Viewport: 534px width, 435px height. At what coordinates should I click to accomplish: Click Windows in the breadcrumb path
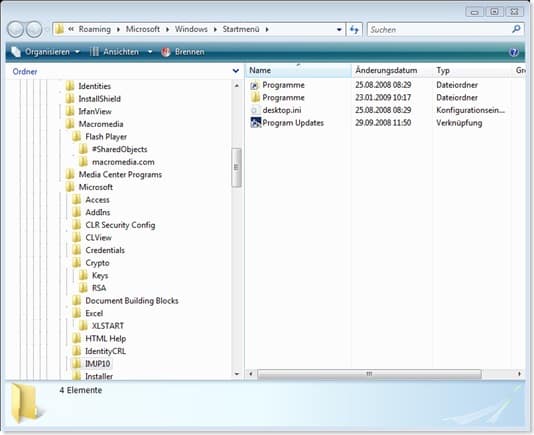191,29
